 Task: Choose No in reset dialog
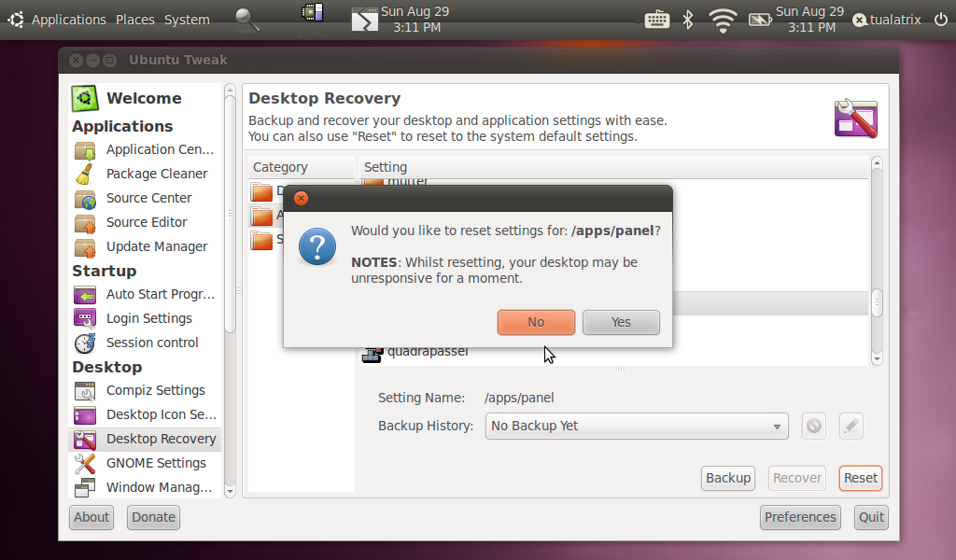coord(536,322)
